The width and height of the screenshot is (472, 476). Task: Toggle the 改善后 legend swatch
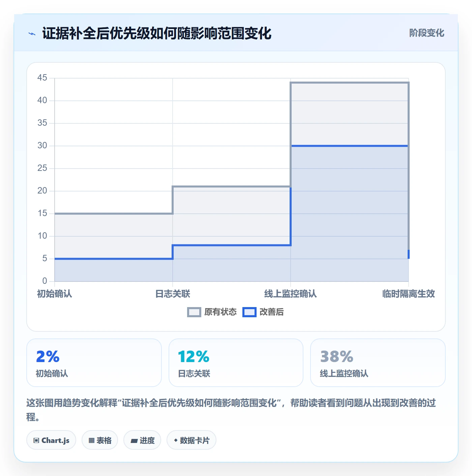click(249, 312)
